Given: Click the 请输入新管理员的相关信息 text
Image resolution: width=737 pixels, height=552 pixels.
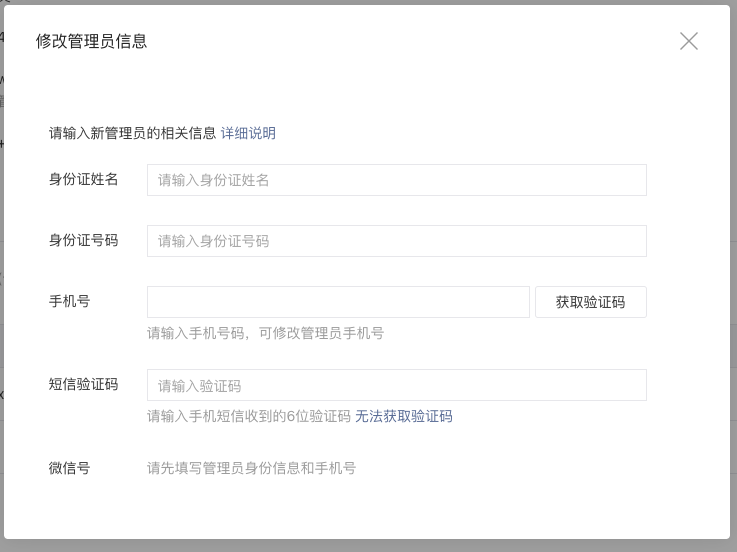Looking at the screenshot, I should coord(132,133).
